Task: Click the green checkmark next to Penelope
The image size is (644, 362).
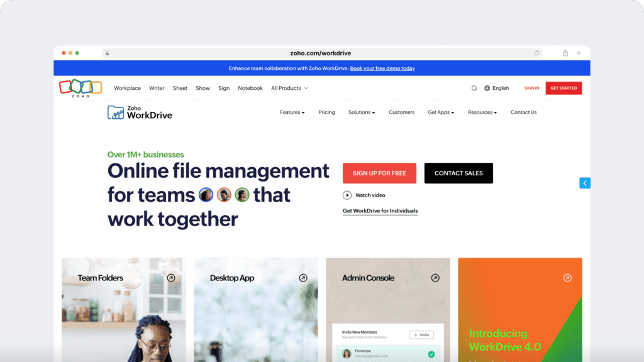Action: coord(431,354)
